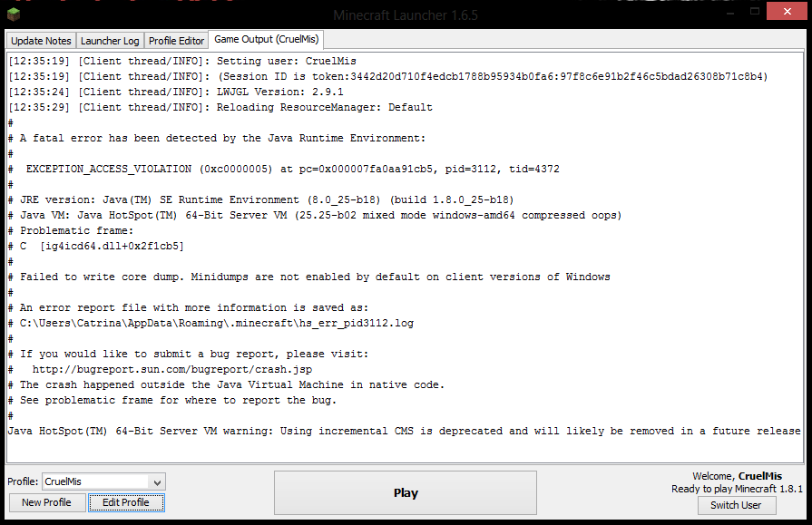The width and height of the screenshot is (812, 525).
Task: Click the EXCEPTION_ACCESS_VIOLATION line
Action: coord(284,170)
